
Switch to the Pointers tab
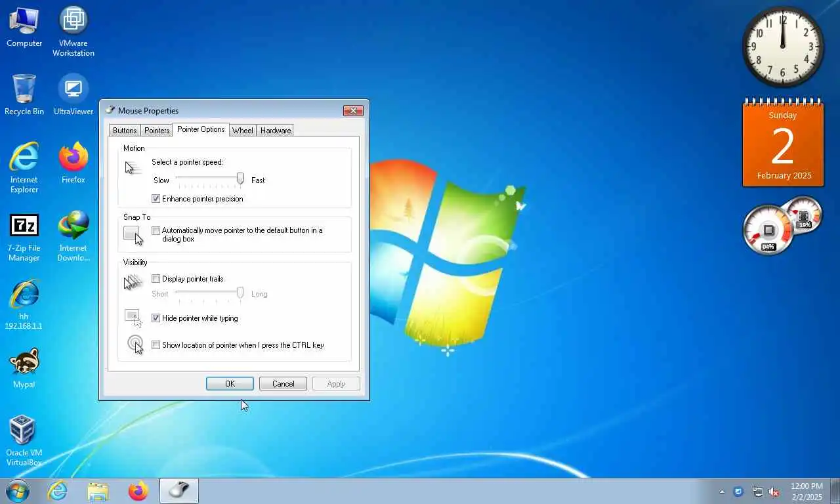[157, 131]
